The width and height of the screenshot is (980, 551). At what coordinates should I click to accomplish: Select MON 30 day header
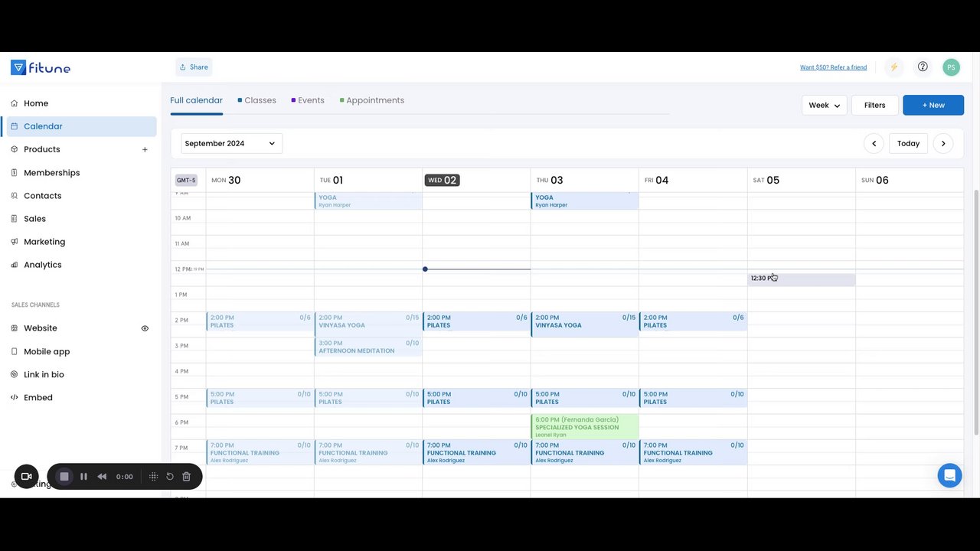click(226, 181)
